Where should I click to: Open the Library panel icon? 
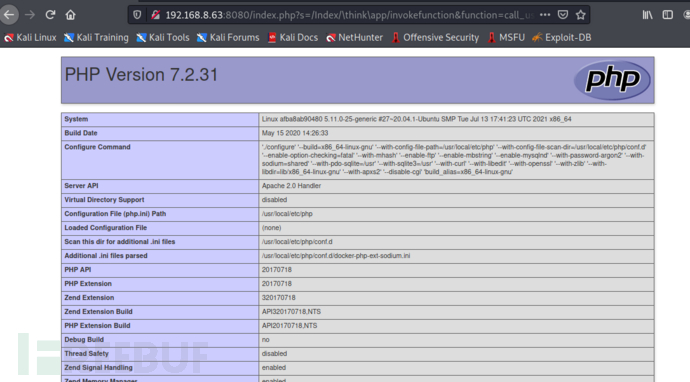[647, 15]
